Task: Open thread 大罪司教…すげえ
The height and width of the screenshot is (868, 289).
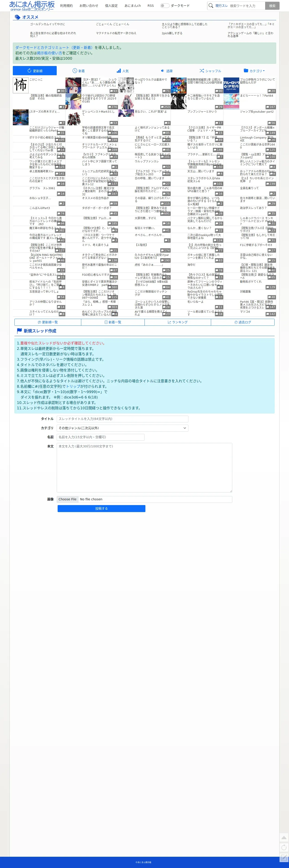Action: (x=145, y=218)
